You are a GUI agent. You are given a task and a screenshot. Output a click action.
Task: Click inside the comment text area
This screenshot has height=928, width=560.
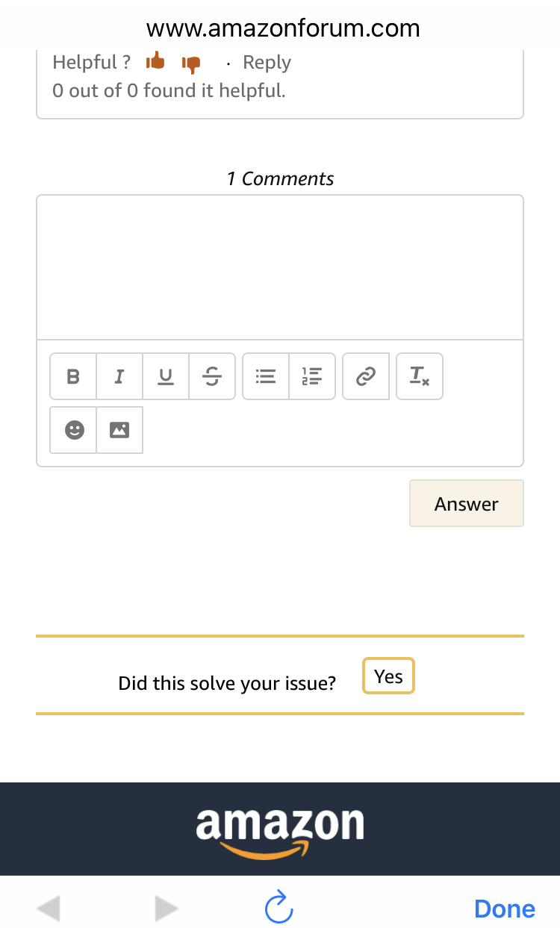tap(280, 267)
